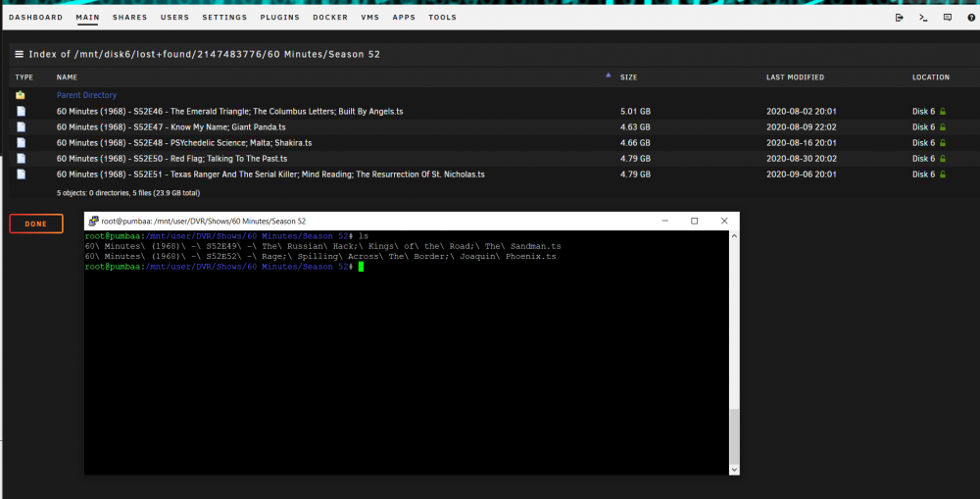Screen dimensions: 980x499
Task: Click the 5 objects summary line
Action: point(128,193)
